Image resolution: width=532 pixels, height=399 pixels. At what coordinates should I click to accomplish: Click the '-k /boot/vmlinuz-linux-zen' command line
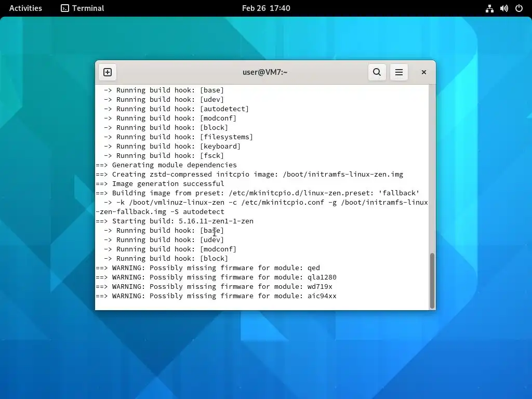pyautogui.click(x=265, y=203)
